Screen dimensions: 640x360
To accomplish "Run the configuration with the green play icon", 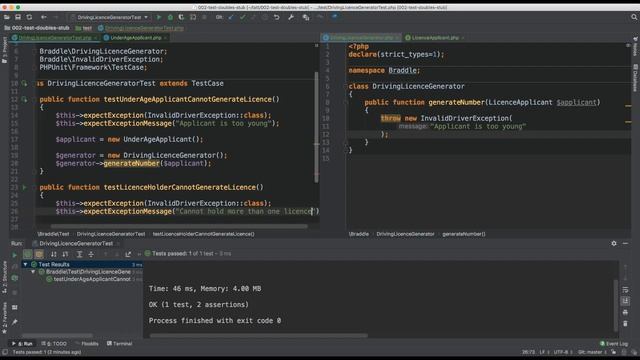I will pos(159,17).
